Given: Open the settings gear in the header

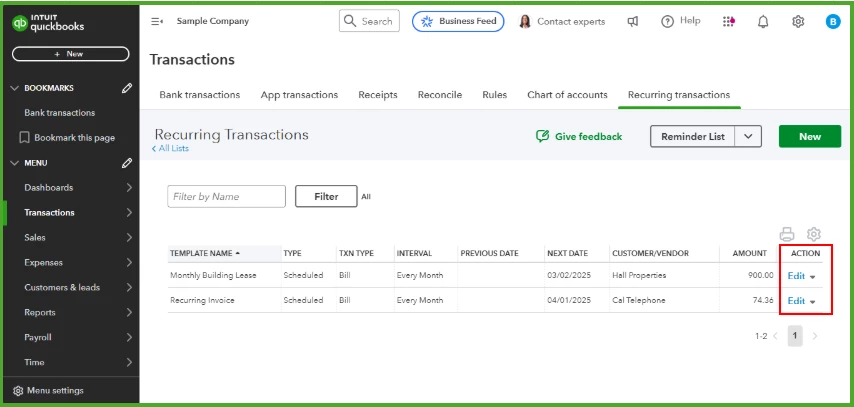Looking at the screenshot, I should pos(798,21).
